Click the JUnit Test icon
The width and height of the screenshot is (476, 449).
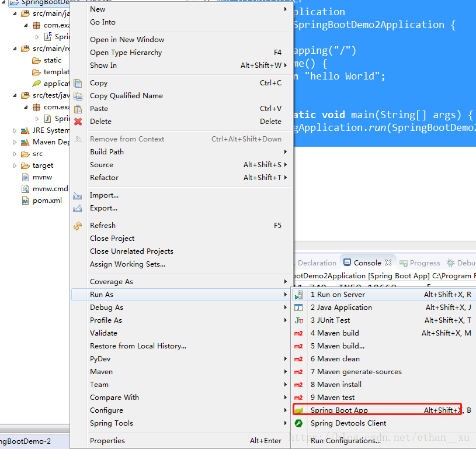tap(298, 320)
